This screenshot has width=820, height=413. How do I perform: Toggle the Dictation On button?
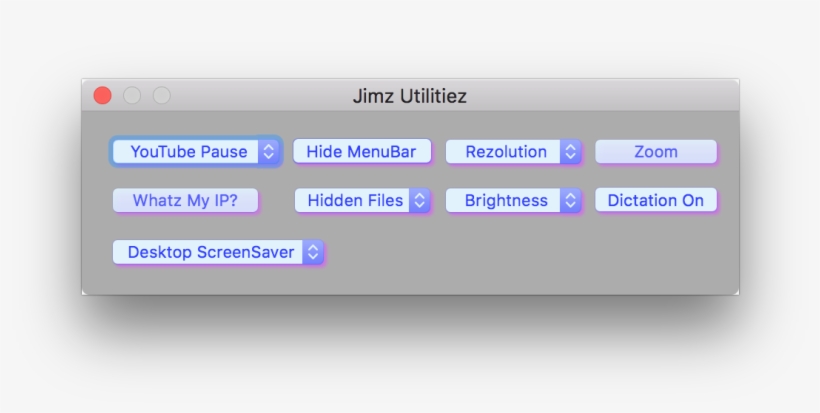[x=656, y=201]
